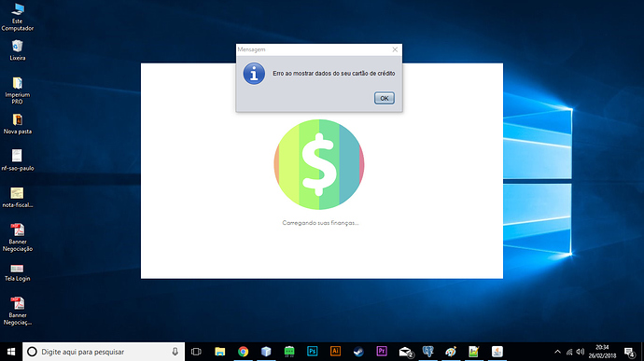Open File Explorer from the taskbar
This screenshot has width=644, height=361.
[219, 352]
